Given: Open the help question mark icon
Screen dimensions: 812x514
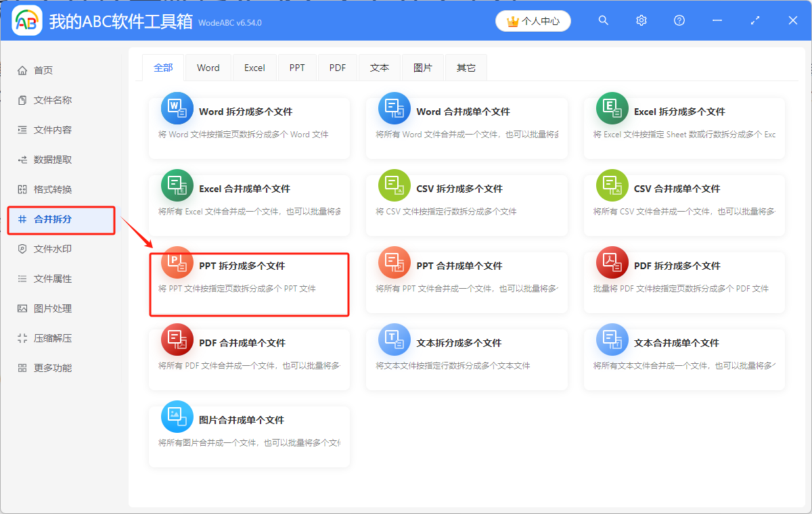Looking at the screenshot, I should click(x=679, y=20).
